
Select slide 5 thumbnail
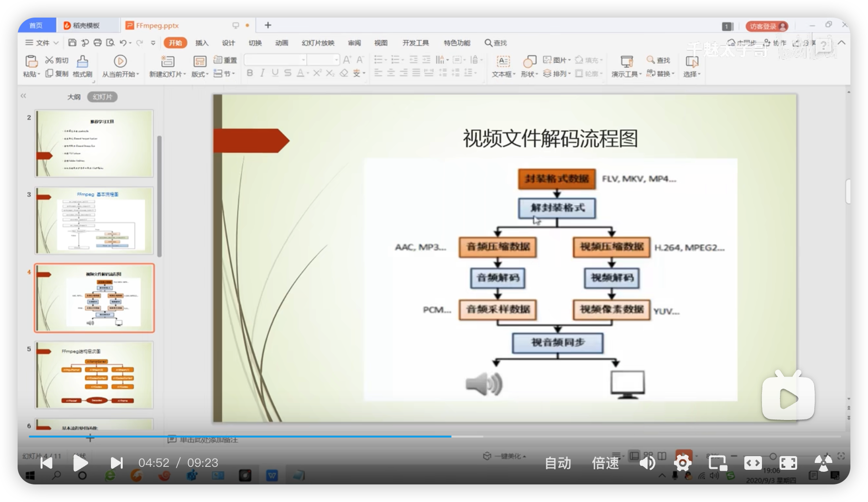tap(94, 375)
